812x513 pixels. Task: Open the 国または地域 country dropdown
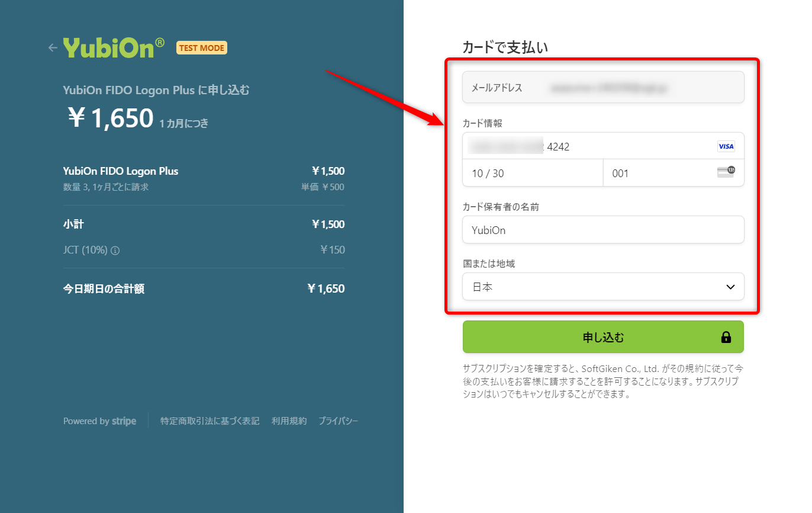point(603,287)
